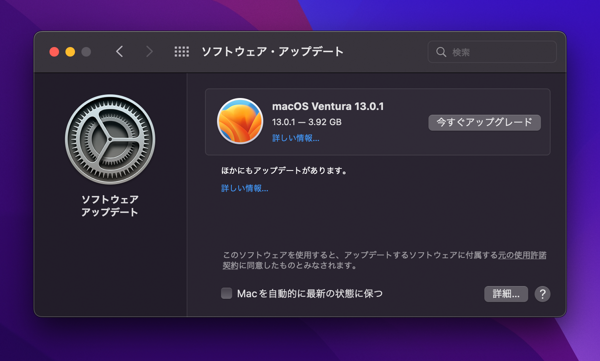Click the macOS Ventura 13.0.1 title
600x361 pixels.
pos(328,106)
